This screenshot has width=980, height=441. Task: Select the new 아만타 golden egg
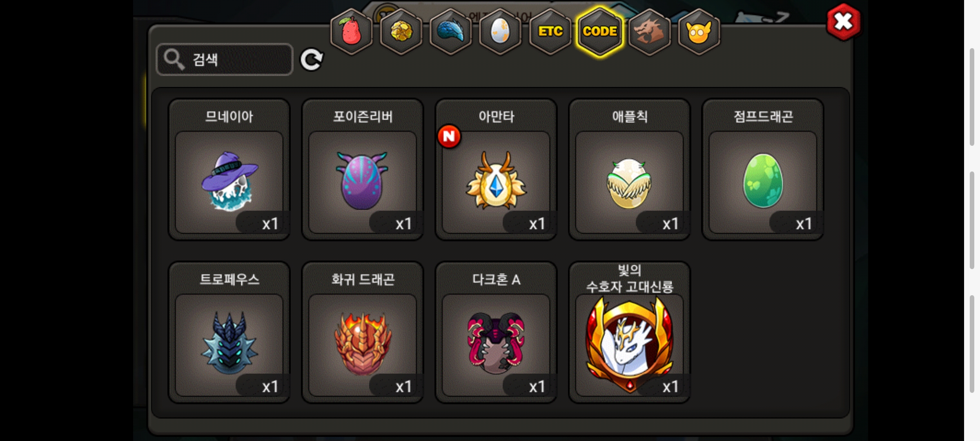coord(496,169)
